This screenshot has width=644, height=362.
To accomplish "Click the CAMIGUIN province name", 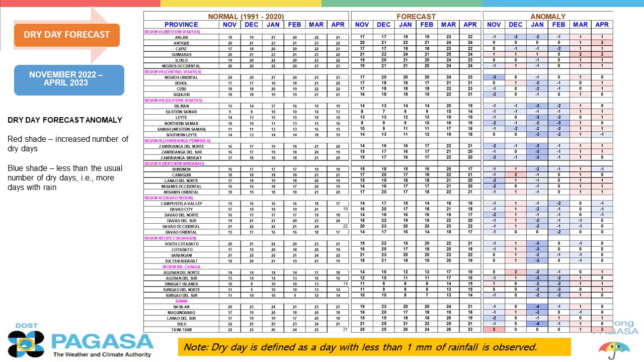I will point(181,175).
